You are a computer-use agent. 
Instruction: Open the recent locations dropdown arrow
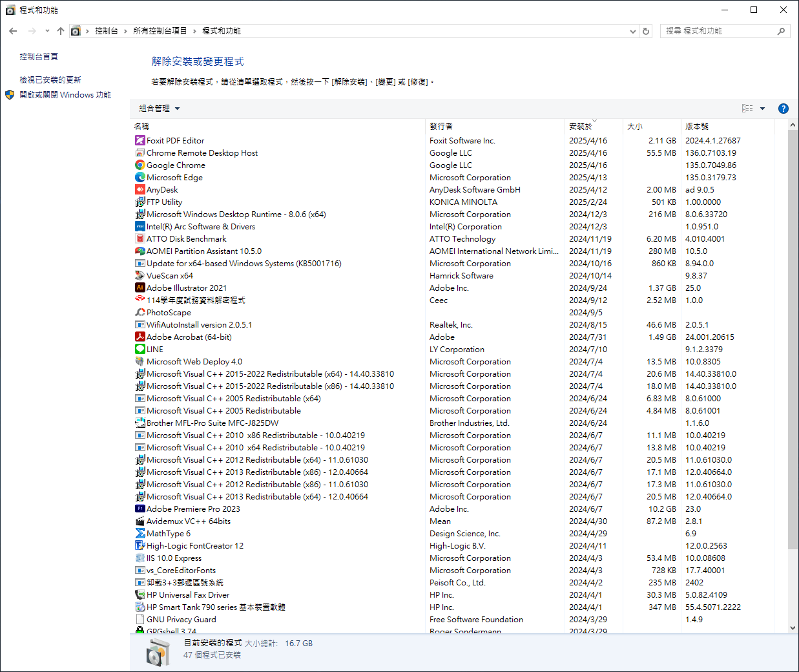[47, 31]
